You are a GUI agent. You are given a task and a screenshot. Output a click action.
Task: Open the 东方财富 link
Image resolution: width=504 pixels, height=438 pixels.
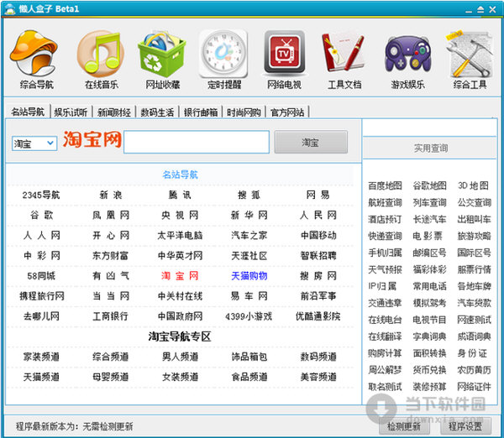click(x=111, y=256)
